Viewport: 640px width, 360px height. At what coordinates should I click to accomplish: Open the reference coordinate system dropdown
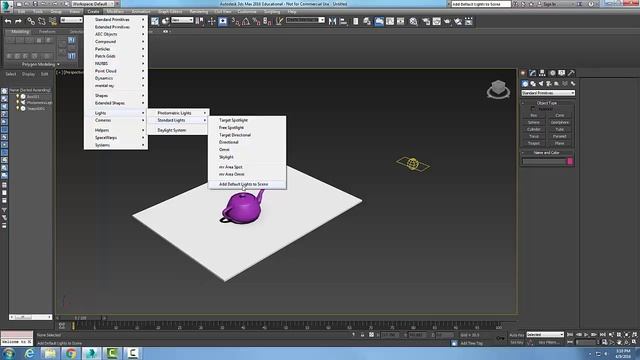tap(182, 20)
